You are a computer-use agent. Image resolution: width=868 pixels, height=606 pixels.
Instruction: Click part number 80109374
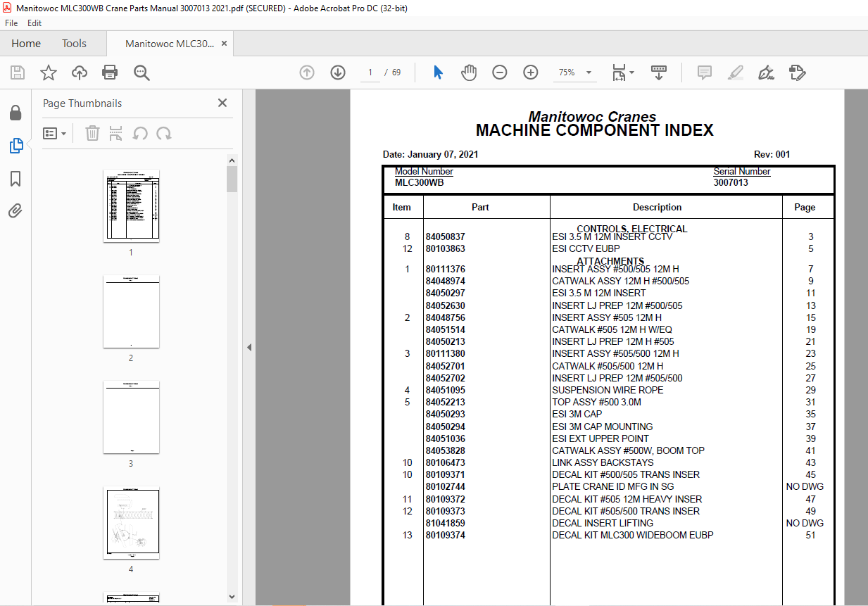tap(445, 535)
